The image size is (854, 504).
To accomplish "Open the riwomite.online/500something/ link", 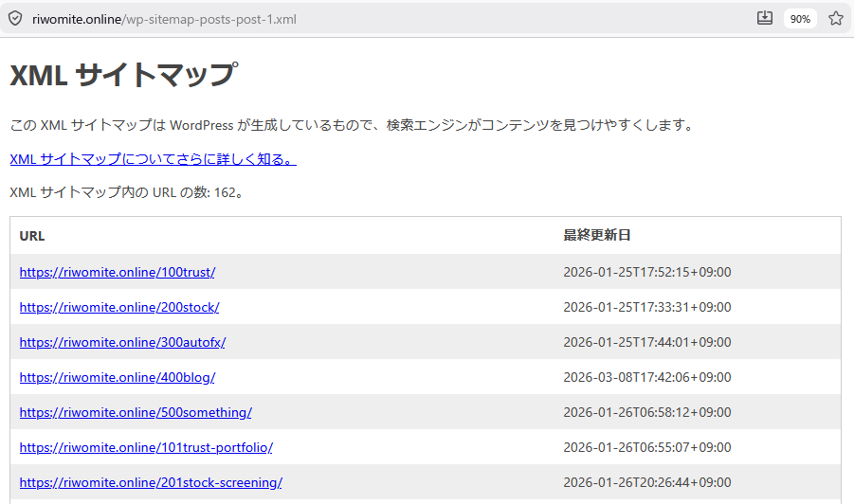I will (136, 412).
